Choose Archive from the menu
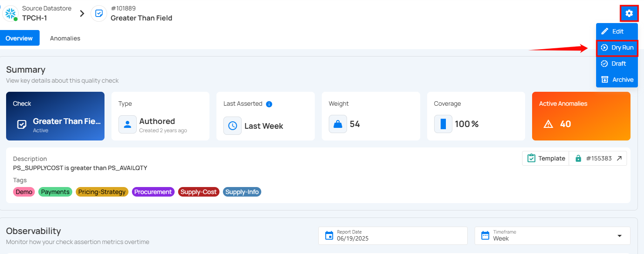The height and width of the screenshot is (254, 644). (x=617, y=80)
